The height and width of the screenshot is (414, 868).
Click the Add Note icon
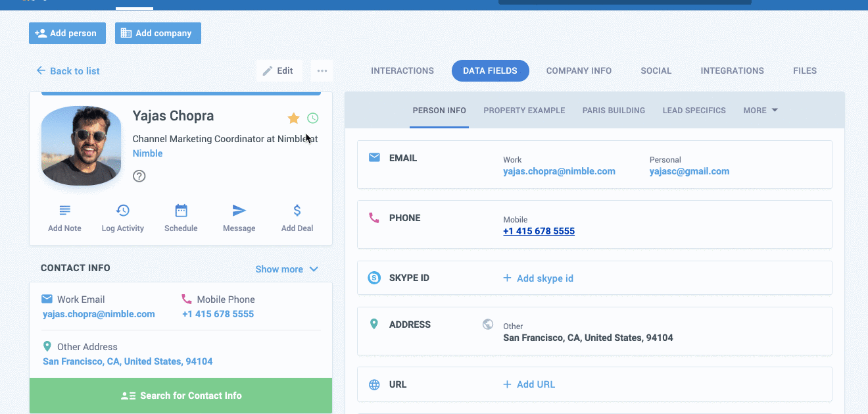pyautogui.click(x=64, y=211)
